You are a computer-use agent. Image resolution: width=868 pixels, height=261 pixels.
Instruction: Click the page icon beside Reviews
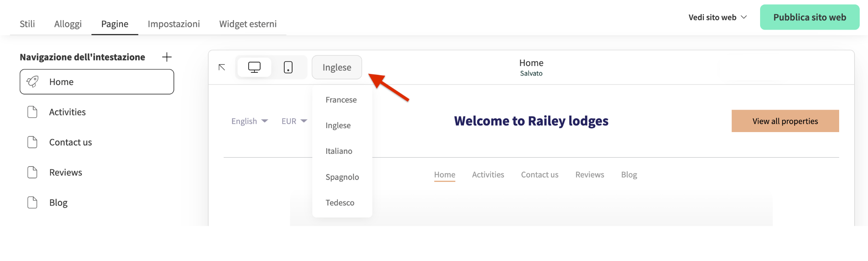pyautogui.click(x=32, y=172)
